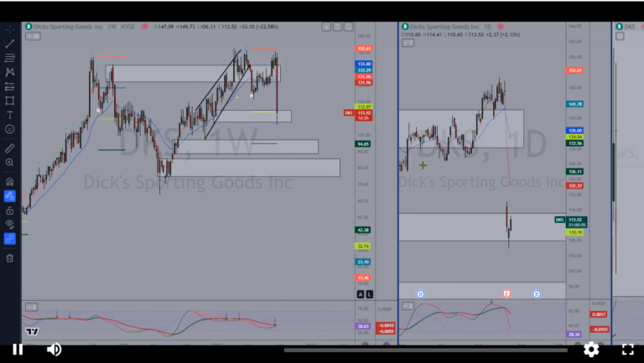The height and width of the screenshot is (363, 644).
Task: Open video player settings gear
Action: pyautogui.click(x=591, y=350)
